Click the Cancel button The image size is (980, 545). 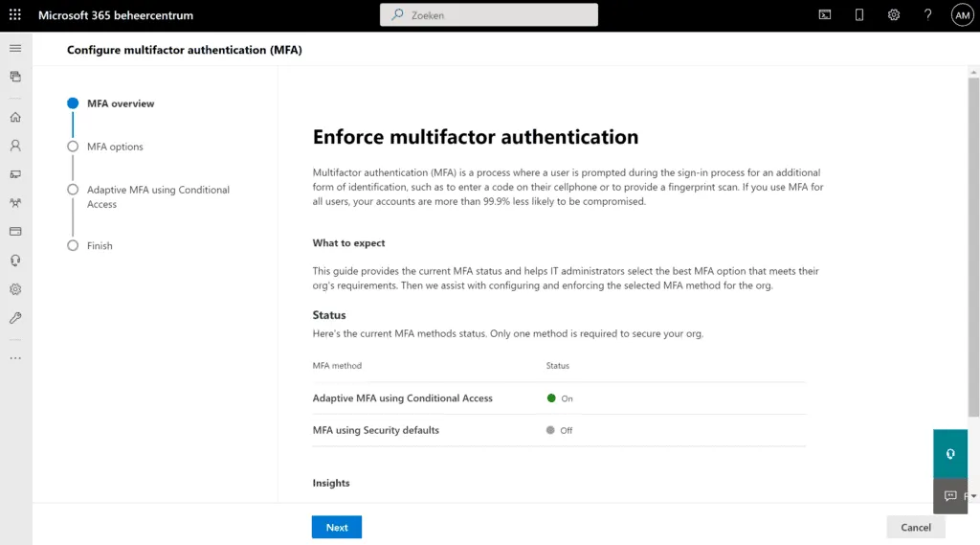pos(916,527)
